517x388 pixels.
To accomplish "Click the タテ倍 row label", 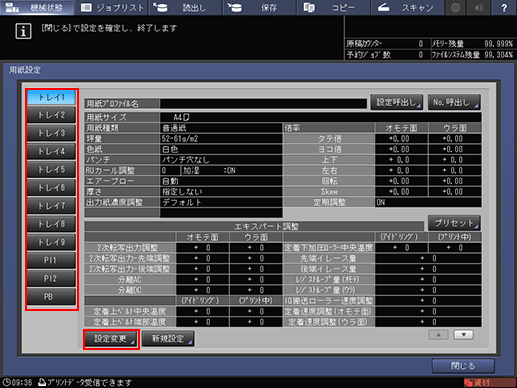I will (329, 139).
